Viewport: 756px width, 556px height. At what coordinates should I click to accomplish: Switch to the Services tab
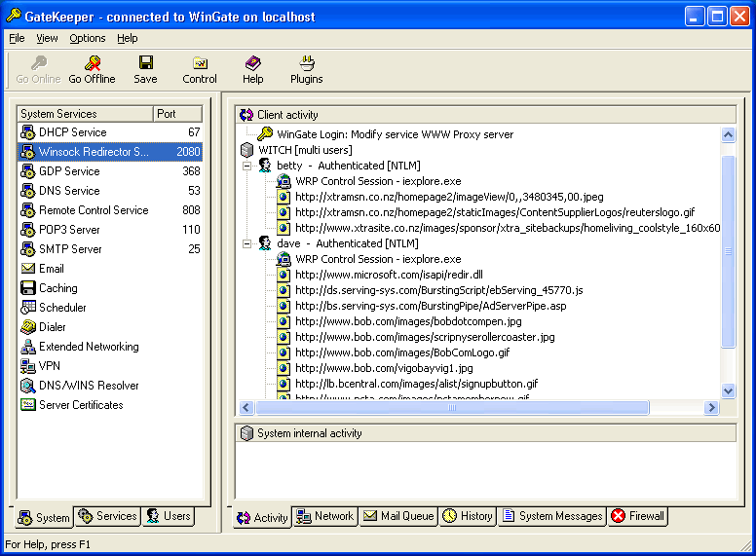pyautogui.click(x=107, y=516)
